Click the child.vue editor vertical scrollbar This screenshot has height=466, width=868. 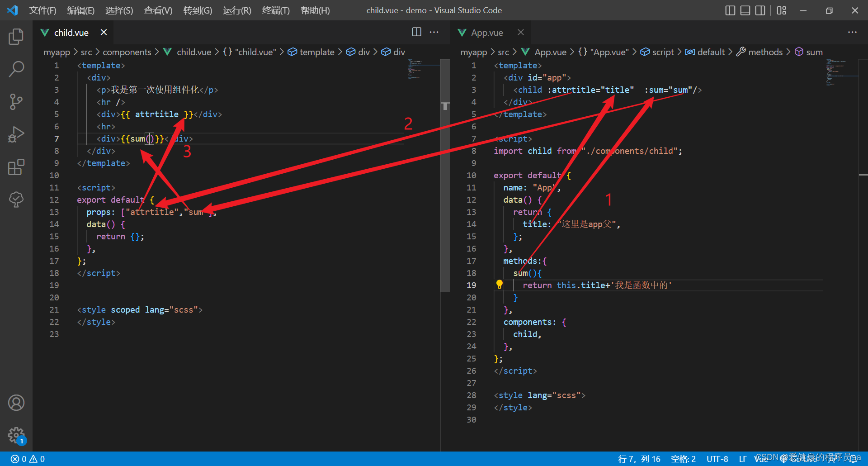point(445,176)
